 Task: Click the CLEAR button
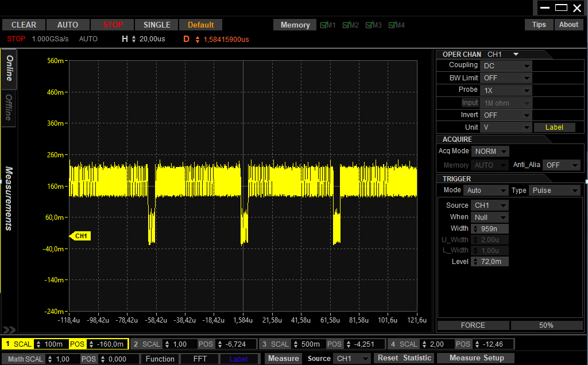click(x=24, y=25)
